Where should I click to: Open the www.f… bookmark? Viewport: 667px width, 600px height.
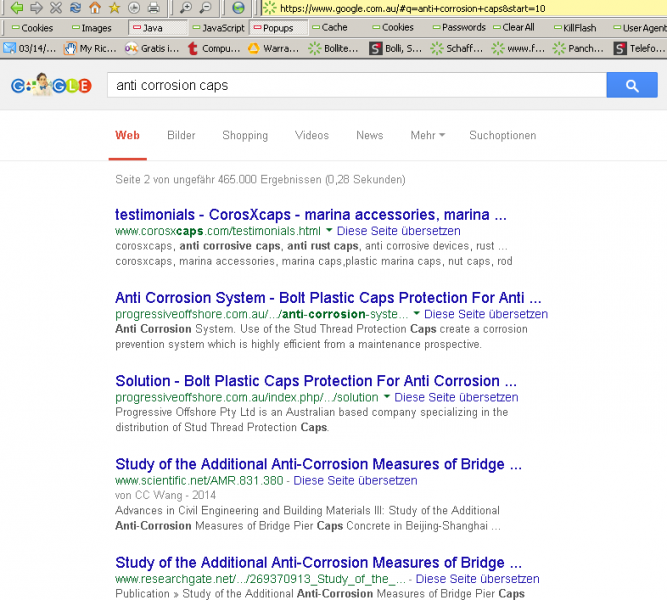pos(518,49)
